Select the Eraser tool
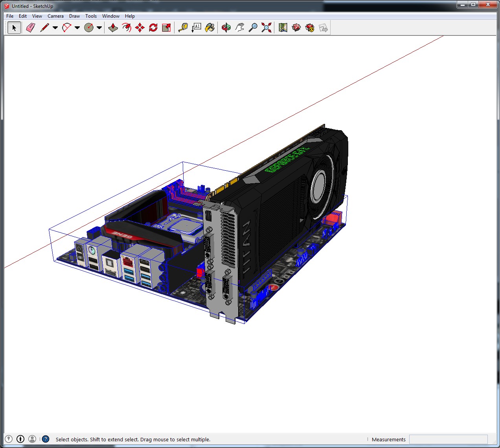Screen dimensions: 500x448 click(x=31, y=28)
